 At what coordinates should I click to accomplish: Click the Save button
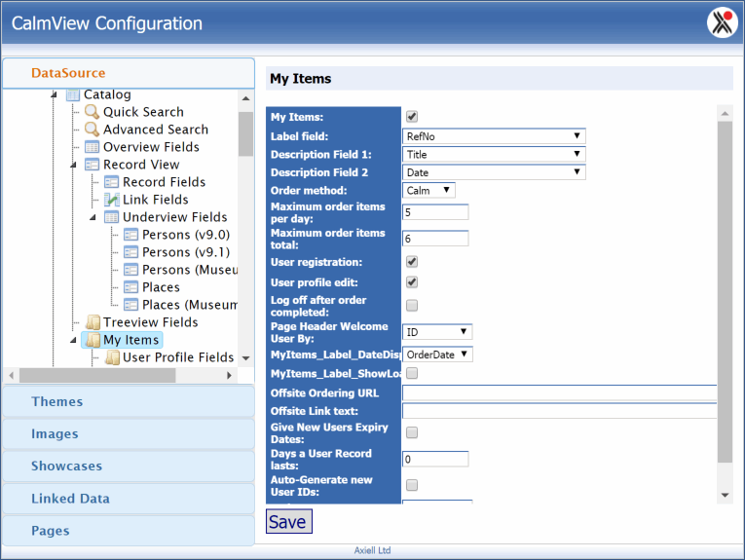287,522
